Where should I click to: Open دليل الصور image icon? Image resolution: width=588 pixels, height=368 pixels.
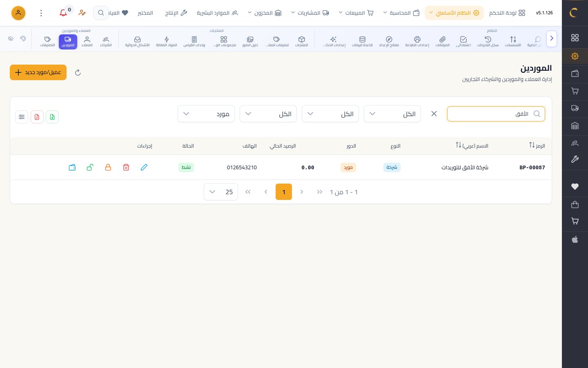(250, 41)
